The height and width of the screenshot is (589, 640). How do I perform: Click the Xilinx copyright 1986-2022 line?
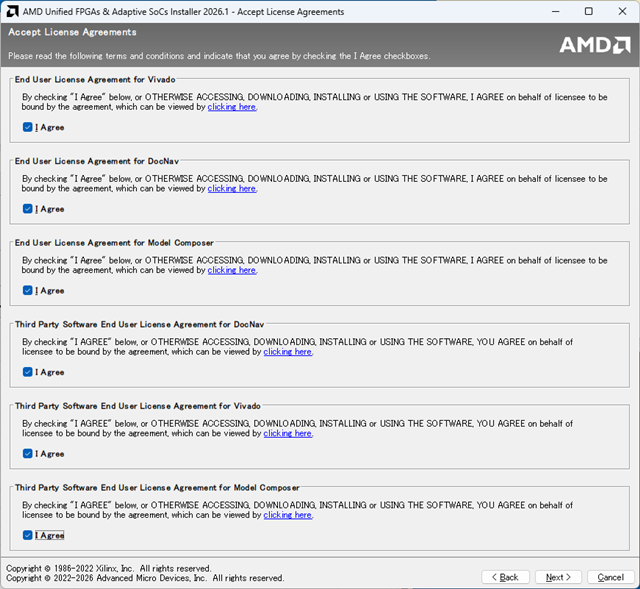coord(108,568)
